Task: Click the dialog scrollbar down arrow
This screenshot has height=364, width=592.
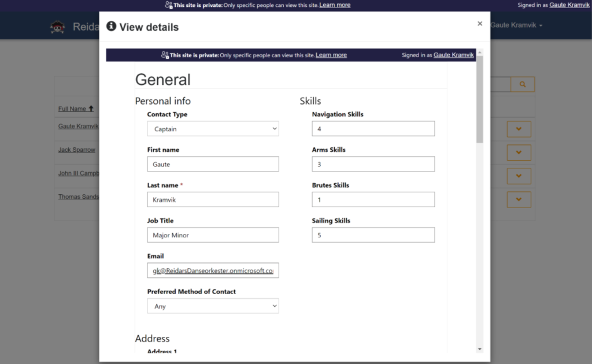Action: pos(479,350)
